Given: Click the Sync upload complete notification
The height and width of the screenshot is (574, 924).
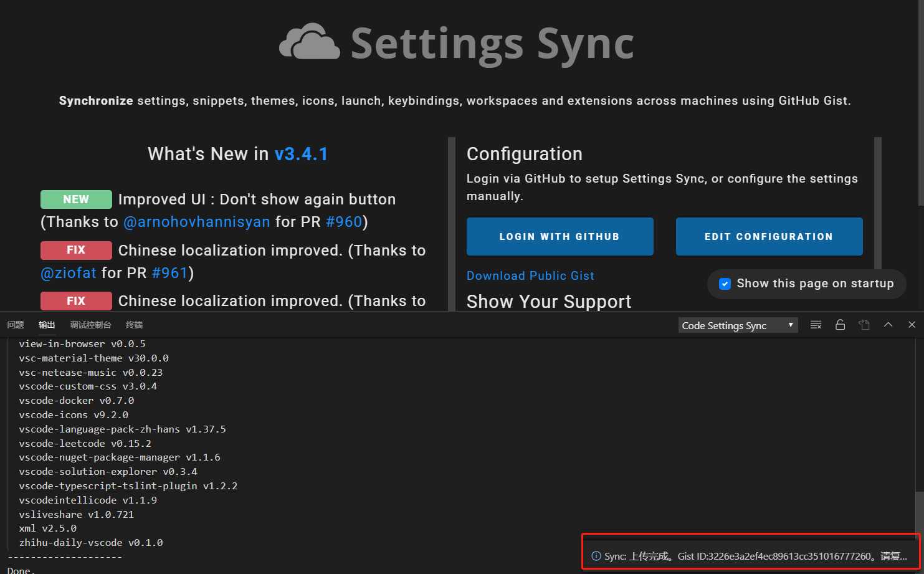Looking at the screenshot, I should 750,556.
